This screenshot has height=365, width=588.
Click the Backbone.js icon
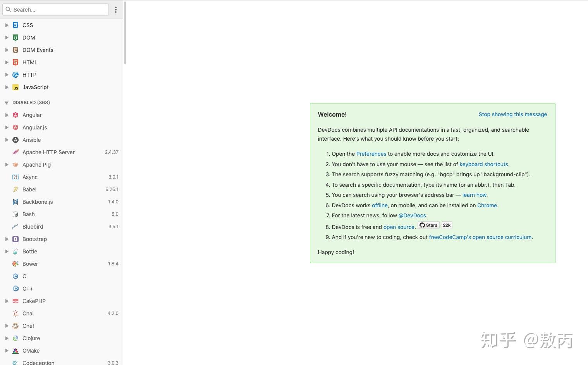[x=15, y=202]
